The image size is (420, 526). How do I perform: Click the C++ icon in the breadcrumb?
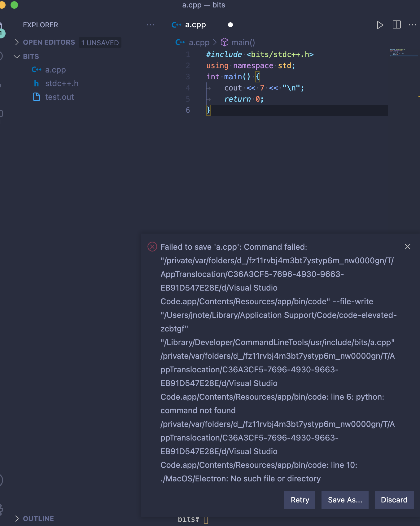pyautogui.click(x=180, y=42)
